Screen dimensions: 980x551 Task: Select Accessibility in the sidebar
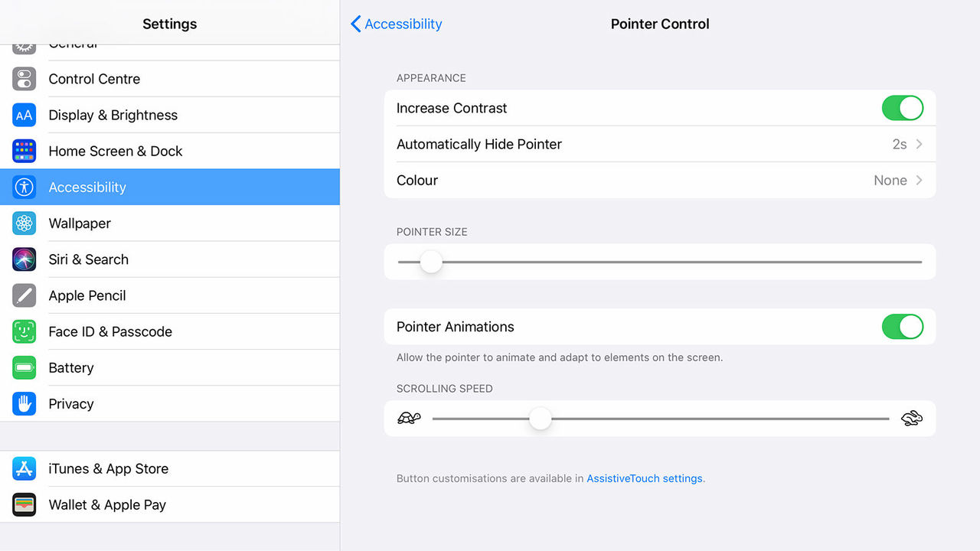point(170,187)
